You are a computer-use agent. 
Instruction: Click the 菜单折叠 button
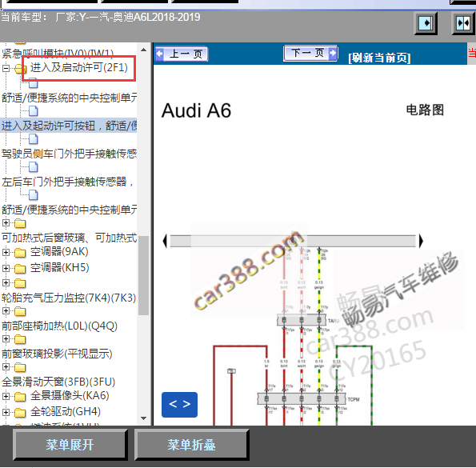click(191, 445)
